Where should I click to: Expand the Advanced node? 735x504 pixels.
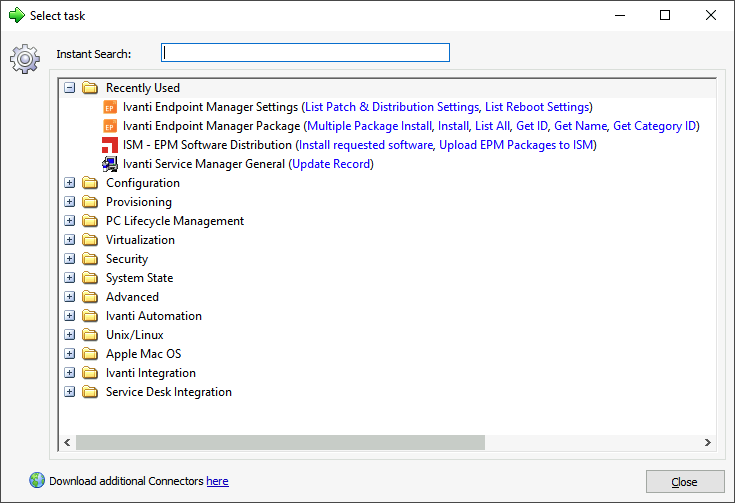[69, 297]
